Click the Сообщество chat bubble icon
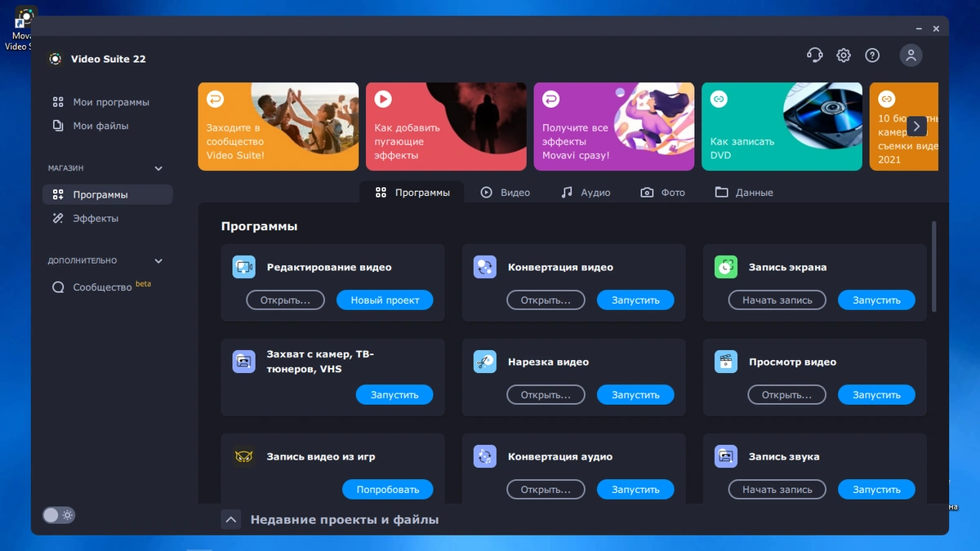Image resolution: width=980 pixels, height=551 pixels. pyautogui.click(x=58, y=287)
